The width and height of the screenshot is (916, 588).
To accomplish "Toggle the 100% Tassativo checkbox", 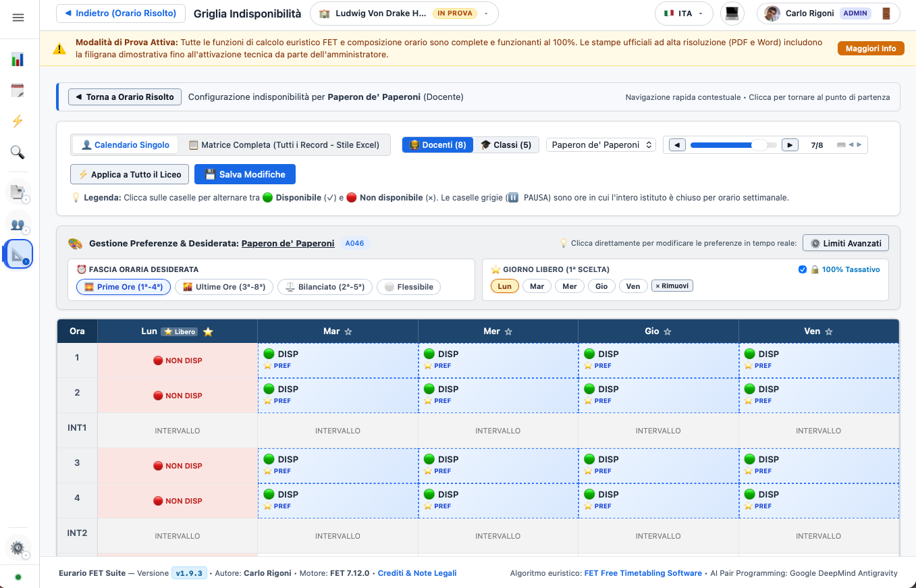I will tap(802, 269).
